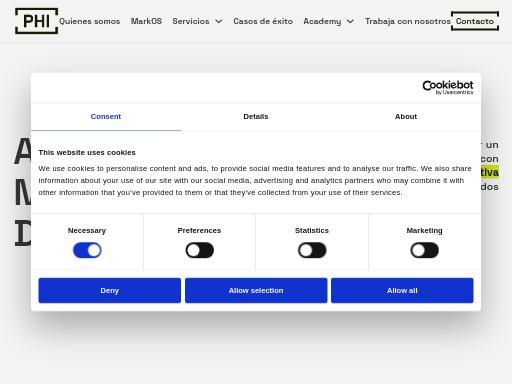This screenshot has width=512, height=384.
Task: Expand the Academy dropdown chevron
Action: 350,21
